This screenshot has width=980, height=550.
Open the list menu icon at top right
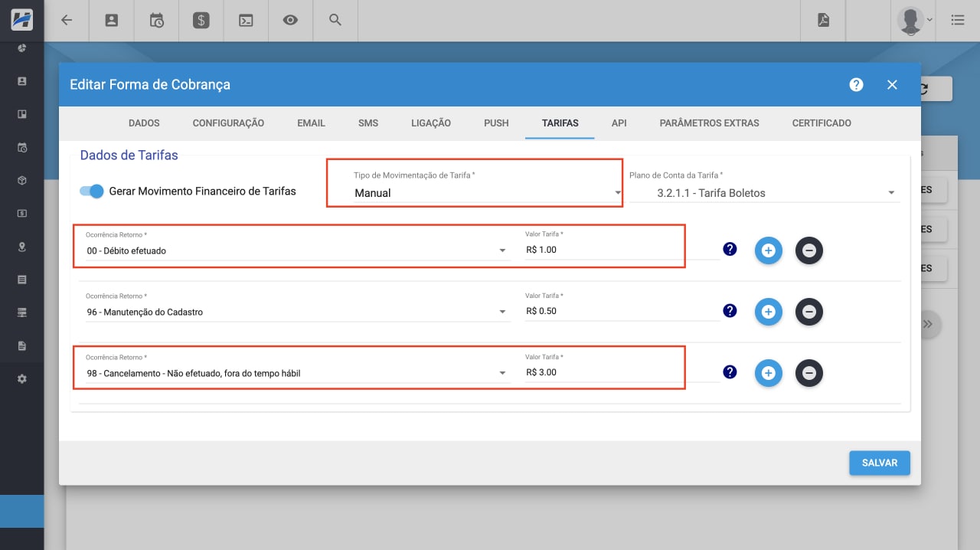pos(957,21)
